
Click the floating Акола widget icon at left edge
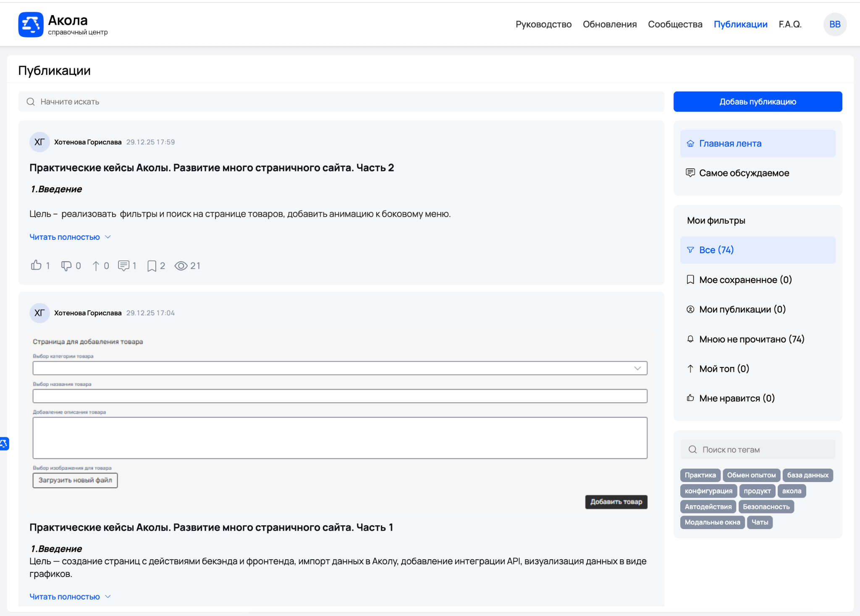(4, 443)
